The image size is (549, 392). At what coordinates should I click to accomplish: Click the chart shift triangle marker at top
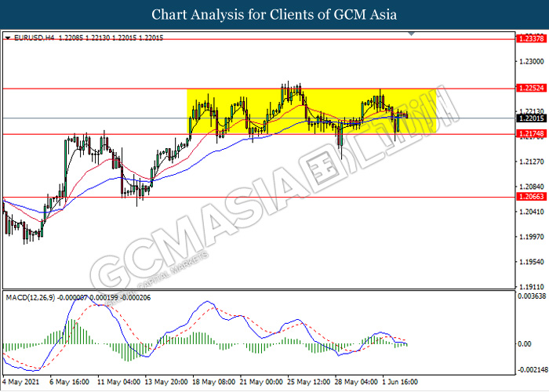(x=412, y=34)
